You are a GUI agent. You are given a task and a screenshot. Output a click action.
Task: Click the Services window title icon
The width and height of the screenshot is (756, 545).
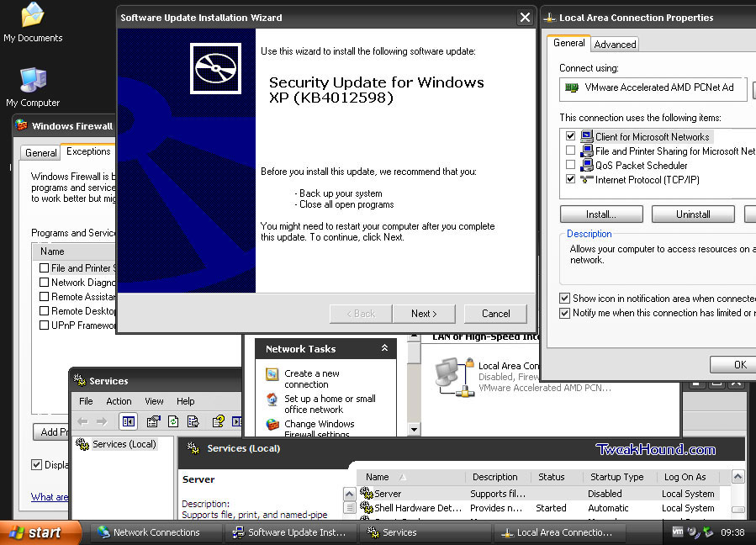[80, 380]
